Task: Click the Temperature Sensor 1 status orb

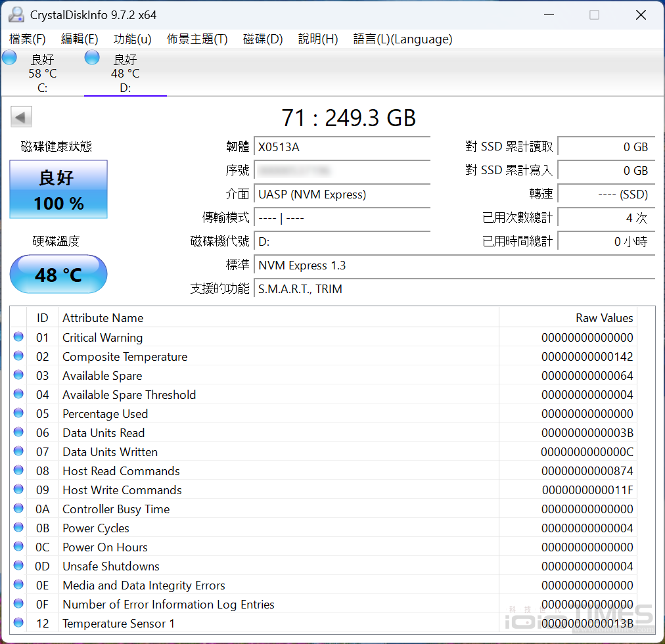Action: click(18, 623)
